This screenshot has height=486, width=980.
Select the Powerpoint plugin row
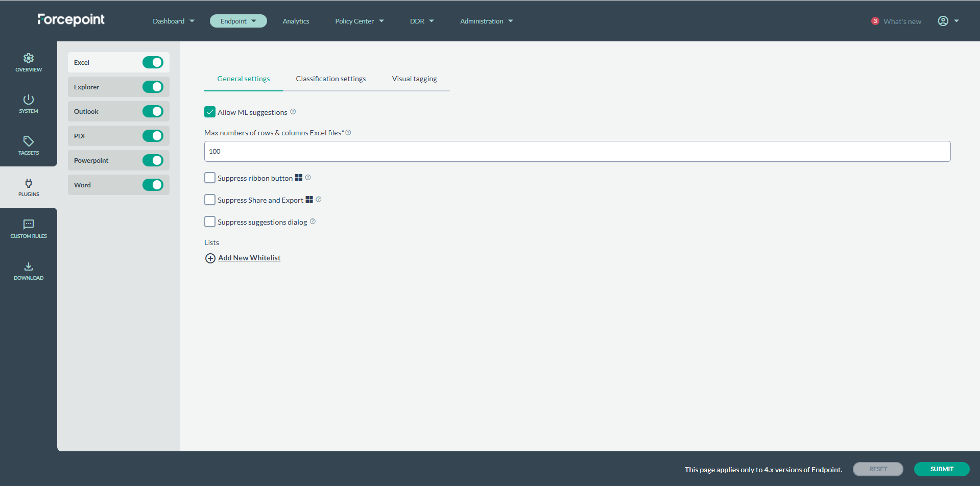tap(118, 160)
